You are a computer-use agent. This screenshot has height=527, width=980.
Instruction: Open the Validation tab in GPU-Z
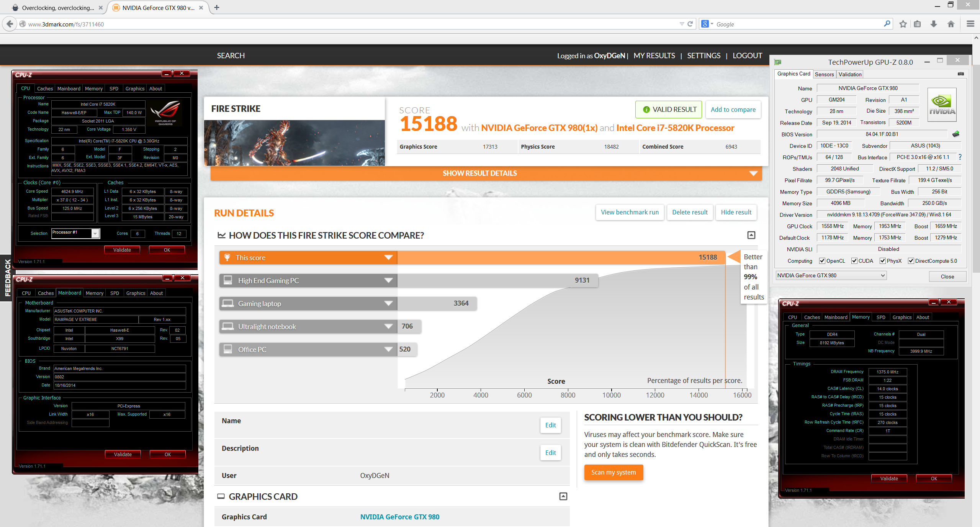pos(850,74)
